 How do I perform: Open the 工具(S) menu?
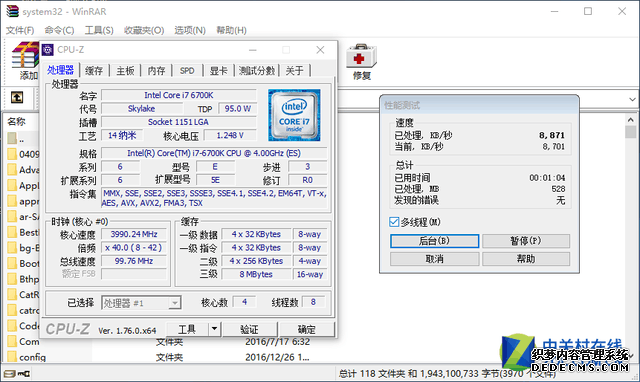pos(99,30)
